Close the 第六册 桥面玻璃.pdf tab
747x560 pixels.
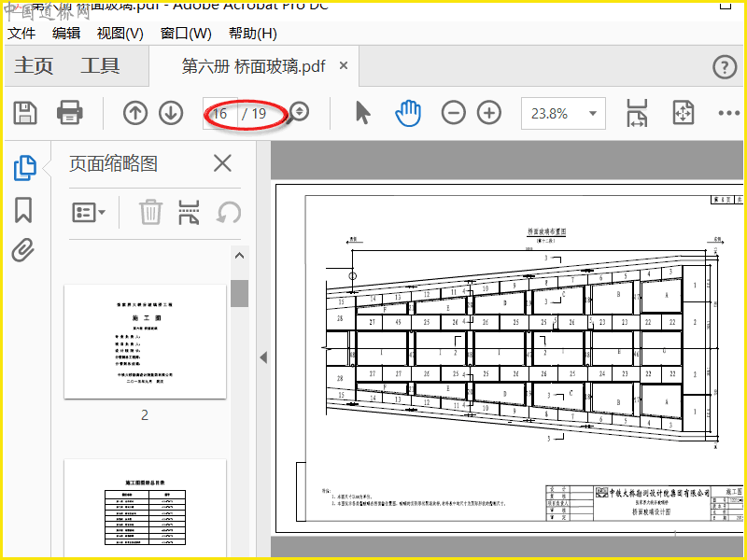tap(344, 65)
